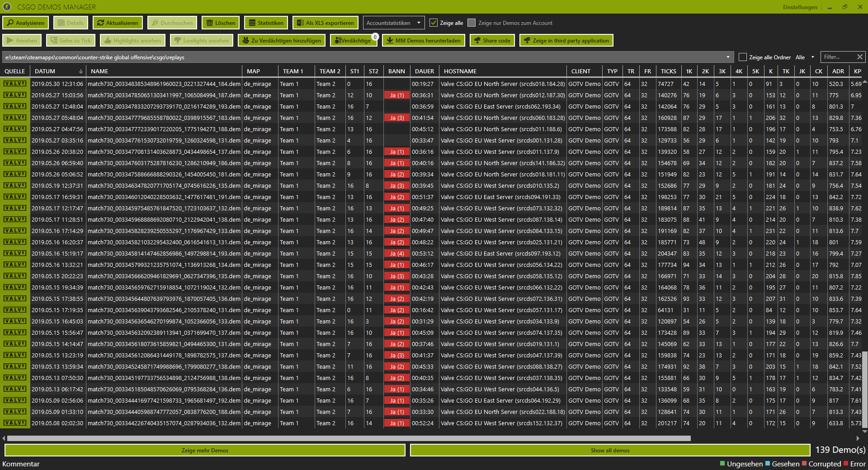Click Valve icon of demo 2019.05.09 02:56:06
This screenshot has height=470, width=868.
coord(15,400)
